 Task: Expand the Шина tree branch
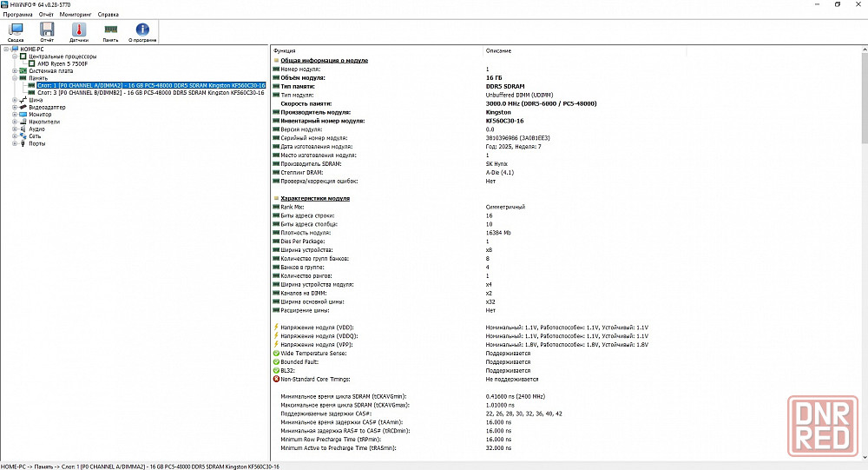point(15,100)
